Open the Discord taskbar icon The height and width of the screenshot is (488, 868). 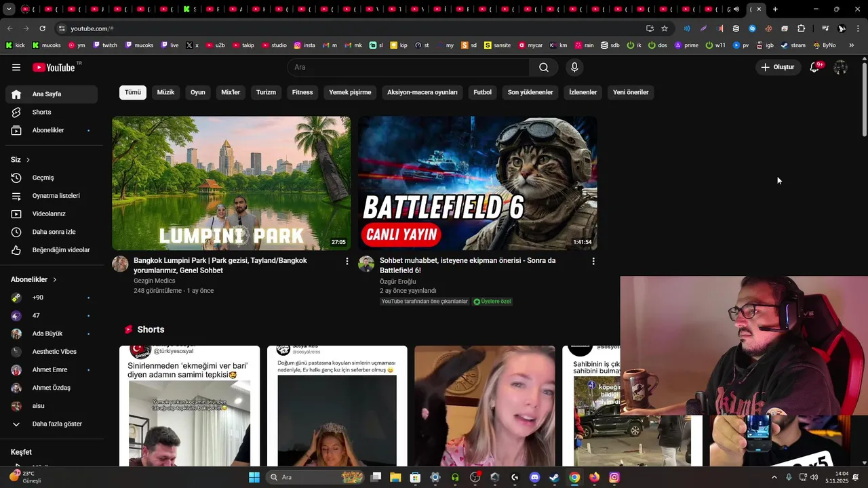534,477
